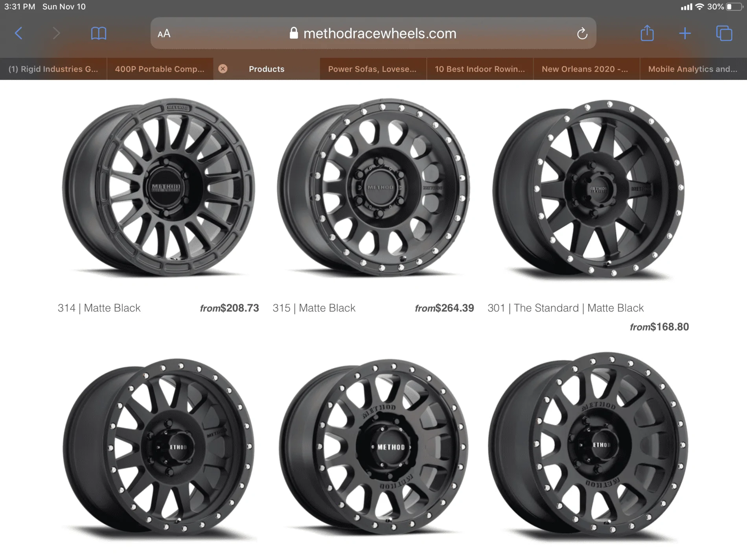Switch to the Mobile Analytics tab
The width and height of the screenshot is (747, 560).
point(693,69)
